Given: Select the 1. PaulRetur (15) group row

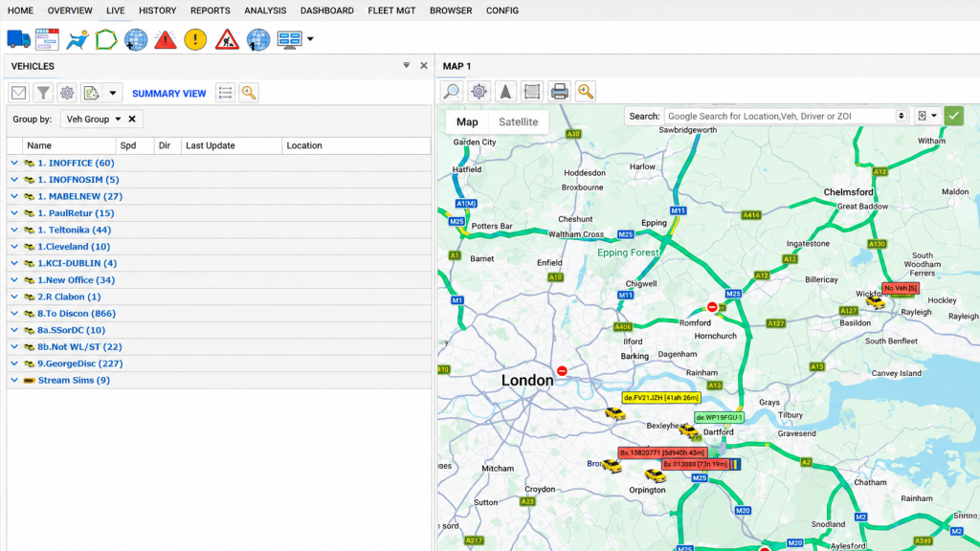Looking at the screenshot, I should [x=219, y=213].
